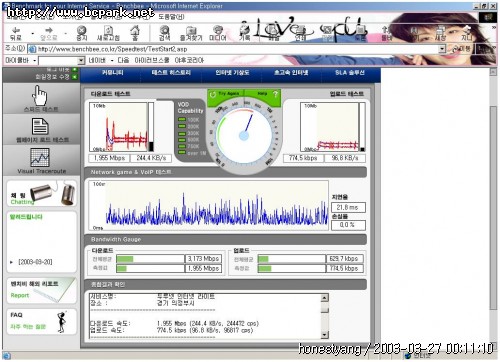Click the Go (이동) button beside address bar
The width and height of the screenshot is (500, 362).
click(461, 49)
